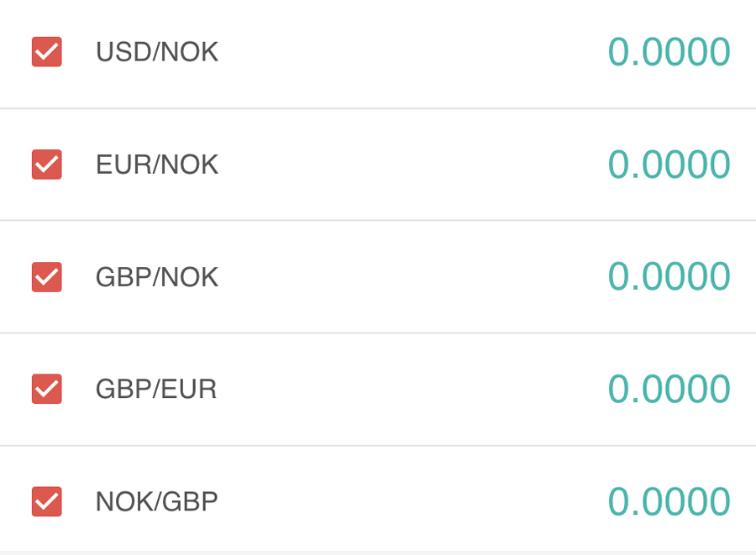Viewport: 756px width, 555px height.
Task: Click empty space in the GBP/NOK row
Action: click(412, 277)
